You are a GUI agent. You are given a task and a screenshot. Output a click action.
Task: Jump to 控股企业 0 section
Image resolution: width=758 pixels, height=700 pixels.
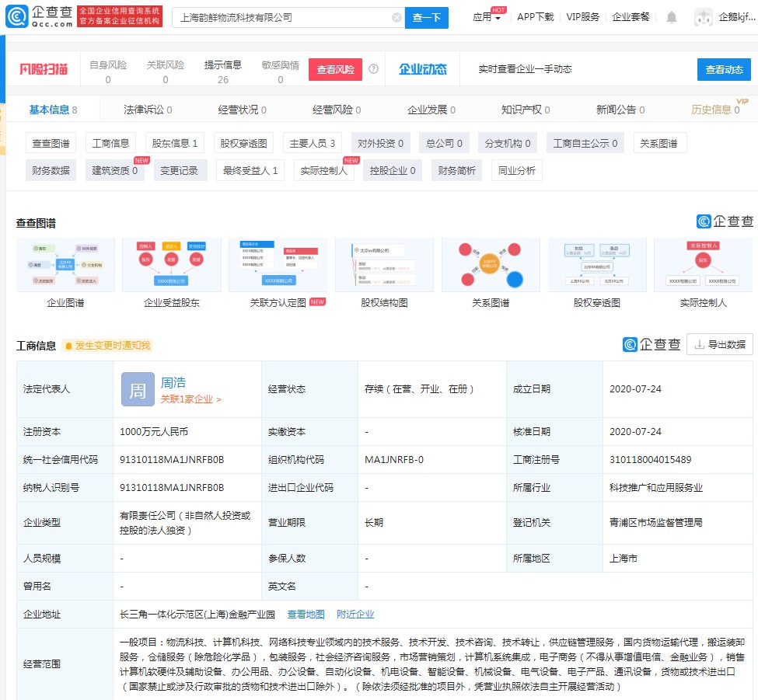[x=393, y=170]
